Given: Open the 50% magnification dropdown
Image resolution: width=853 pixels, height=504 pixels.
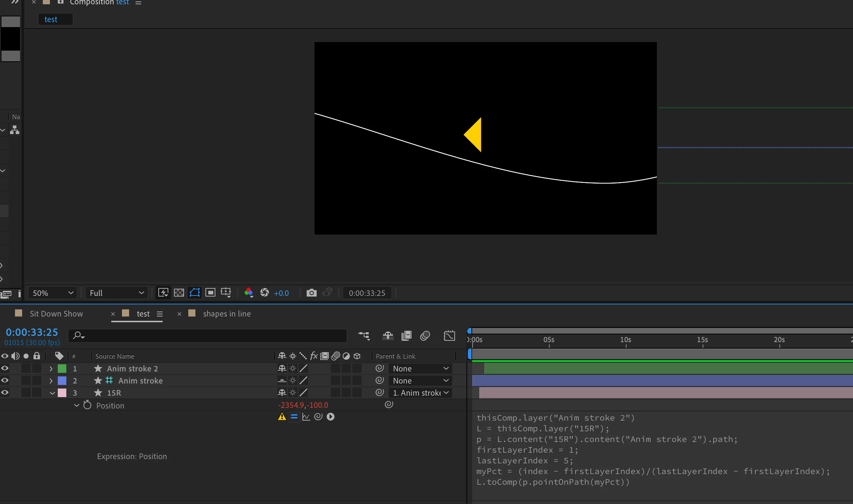Looking at the screenshot, I should pyautogui.click(x=53, y=293).
